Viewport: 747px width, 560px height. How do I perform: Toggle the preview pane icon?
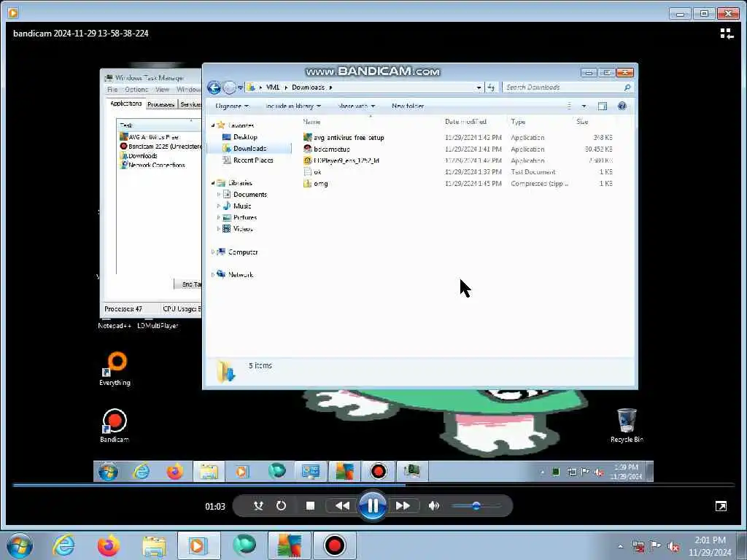click(602, 106)
